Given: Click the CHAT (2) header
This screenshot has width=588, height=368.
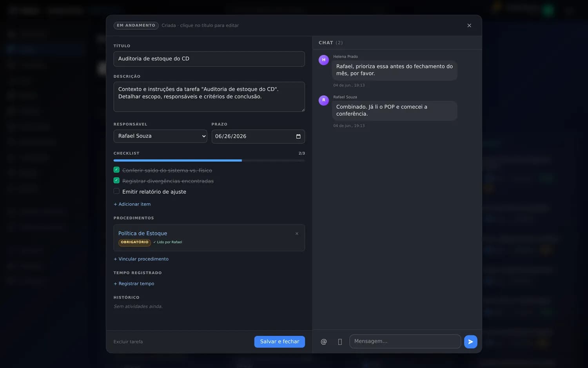Looking at the screenshot, I should coord(330,43).
